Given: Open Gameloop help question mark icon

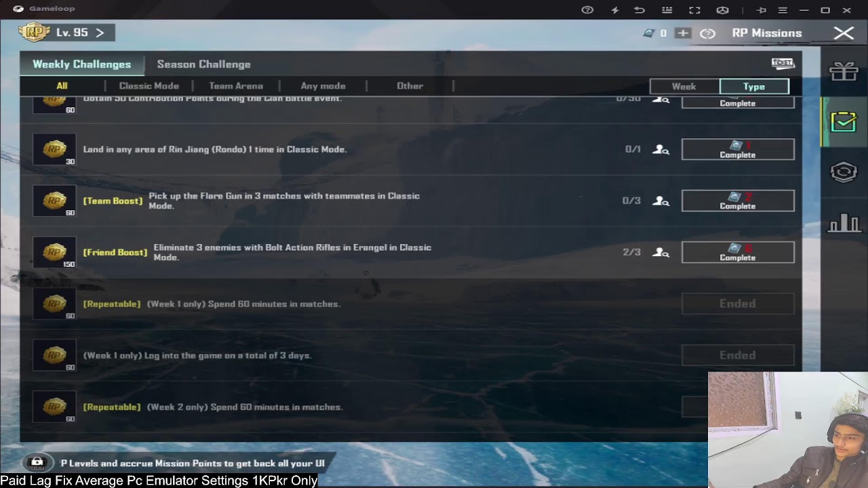Looking at the screenshot, I should 587,10.
